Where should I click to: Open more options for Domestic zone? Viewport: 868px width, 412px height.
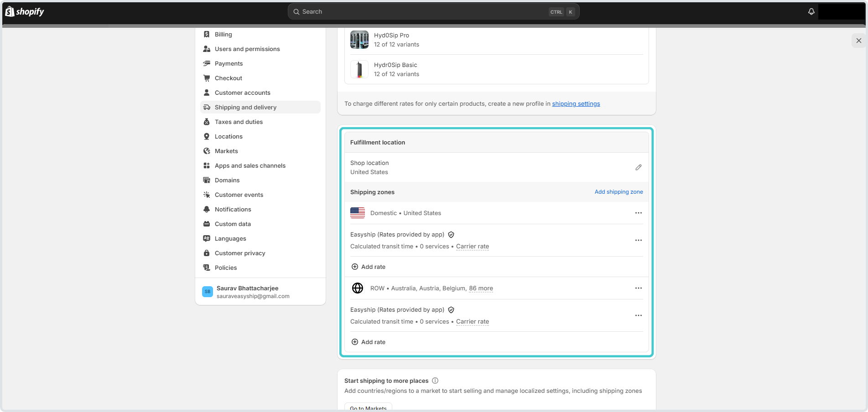click(639, 213)
